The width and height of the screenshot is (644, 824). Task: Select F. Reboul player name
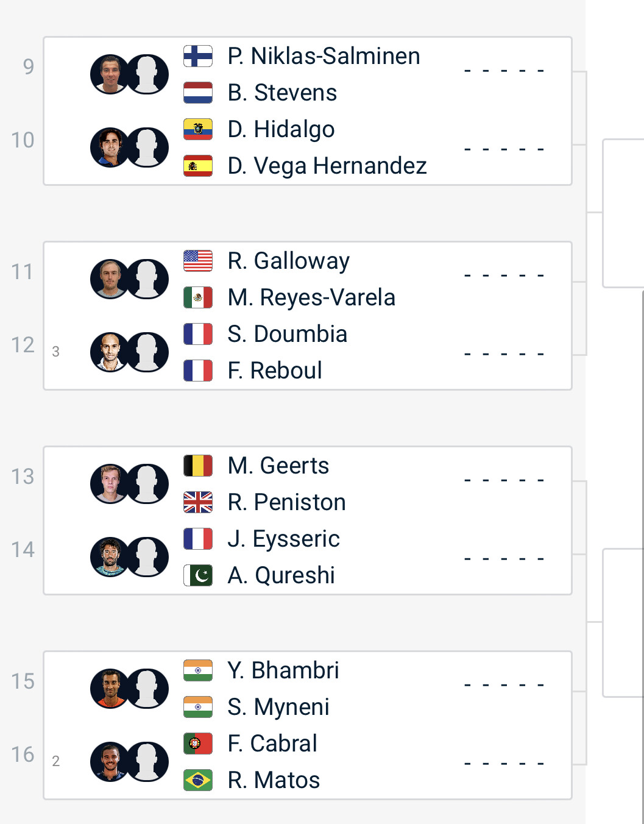(275, 371)
